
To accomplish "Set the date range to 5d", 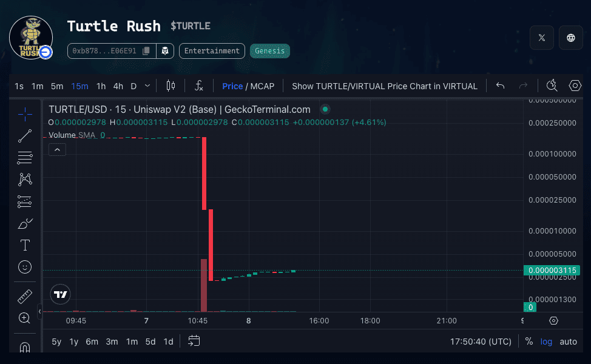I will (150, 342).
